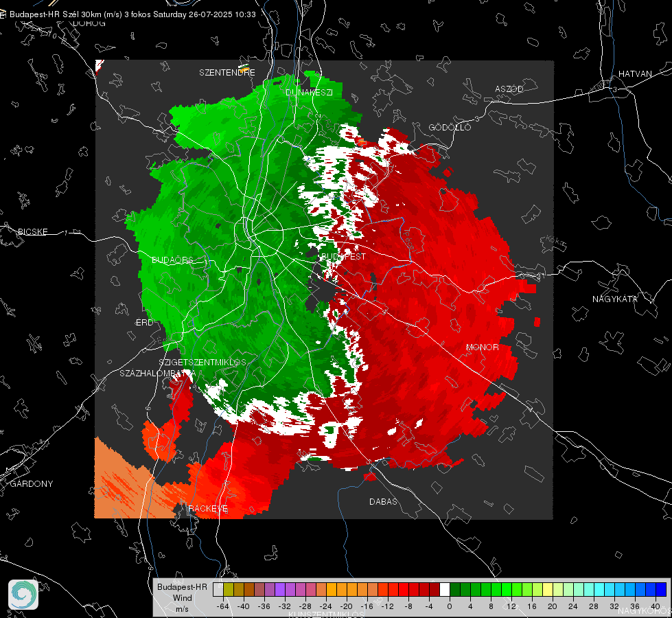The height and width of the screenshot is (618, 672).
Task: Click the '-12' legend tick value
Action: pyautogui.click(x=387, y=606)
